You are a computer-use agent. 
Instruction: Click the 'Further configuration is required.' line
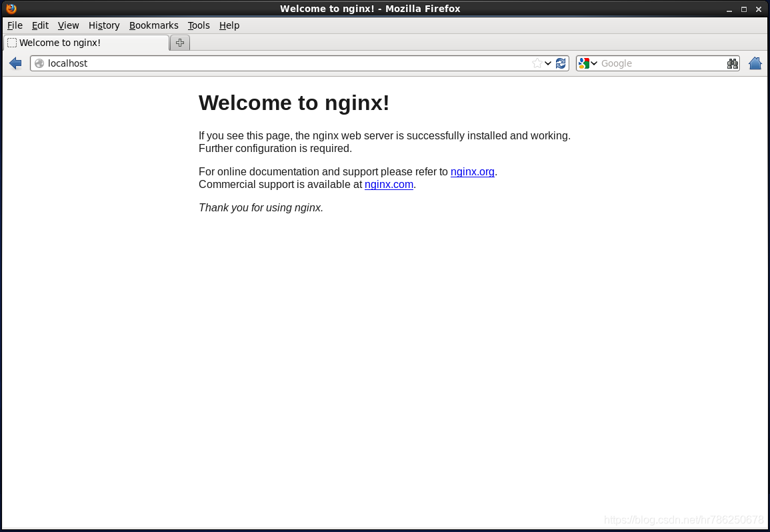click(275, 149)
